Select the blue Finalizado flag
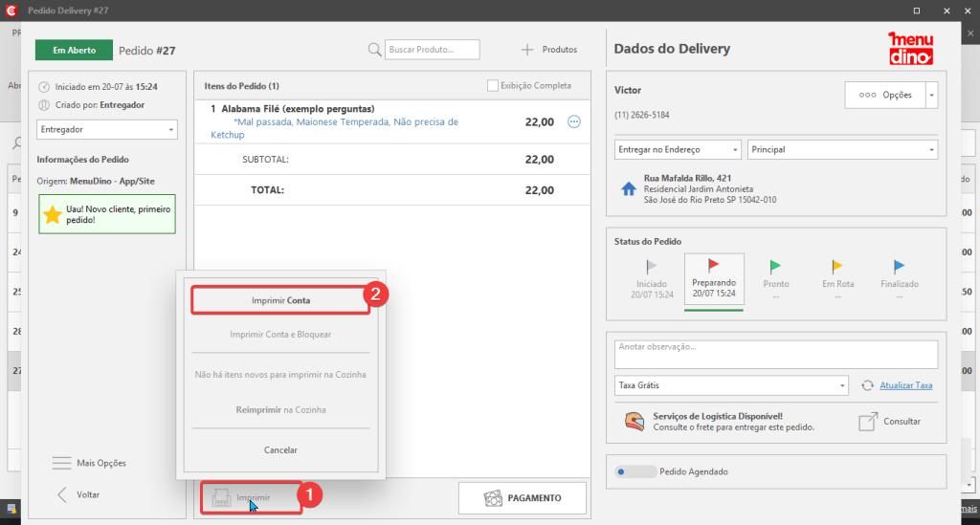This screenshot has height=525, width=980. 899,267
